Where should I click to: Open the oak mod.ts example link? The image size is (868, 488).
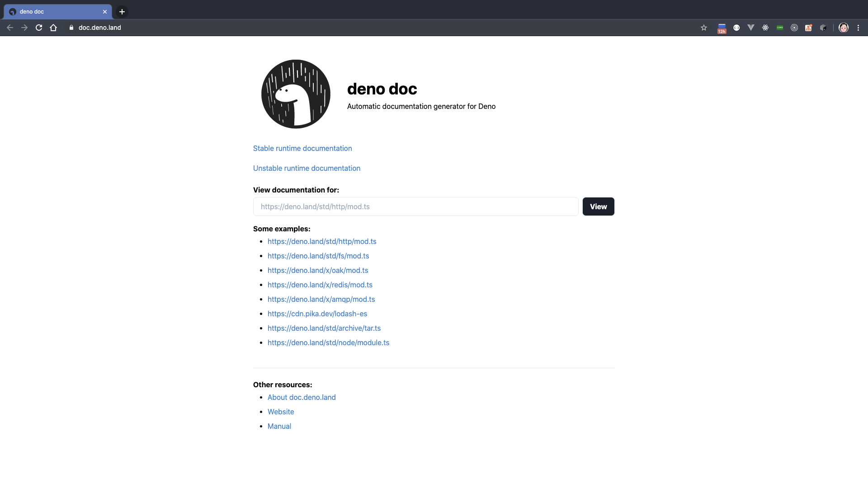318,270
